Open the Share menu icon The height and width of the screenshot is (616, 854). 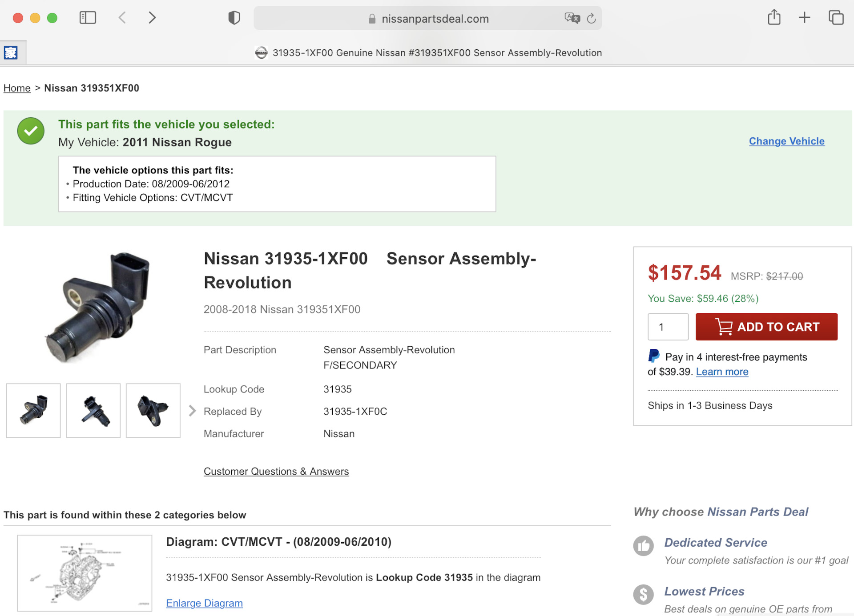[774, 17]
